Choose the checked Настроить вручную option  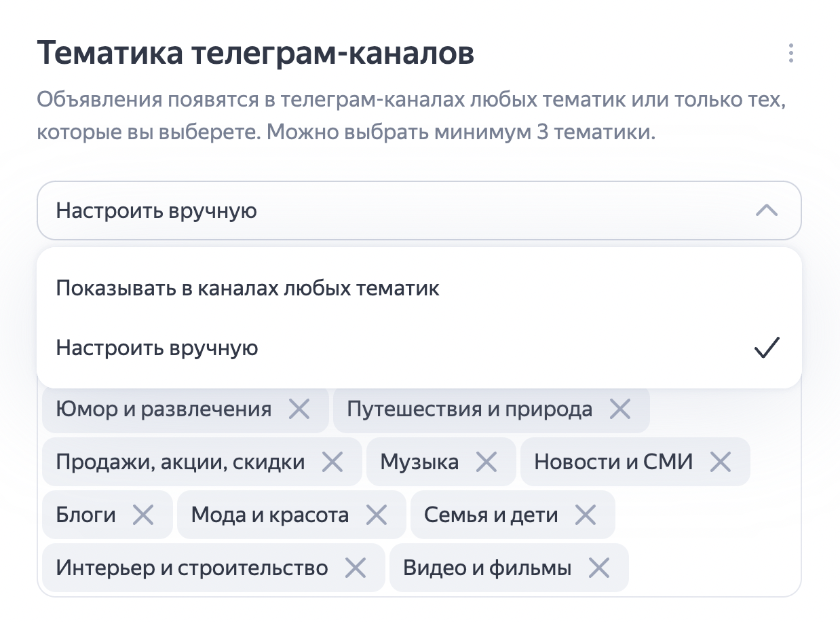[419, 348]
